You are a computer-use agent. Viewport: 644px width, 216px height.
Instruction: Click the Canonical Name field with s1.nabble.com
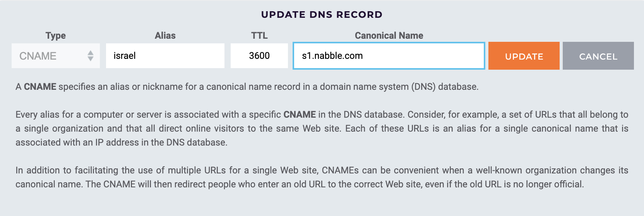389,56
